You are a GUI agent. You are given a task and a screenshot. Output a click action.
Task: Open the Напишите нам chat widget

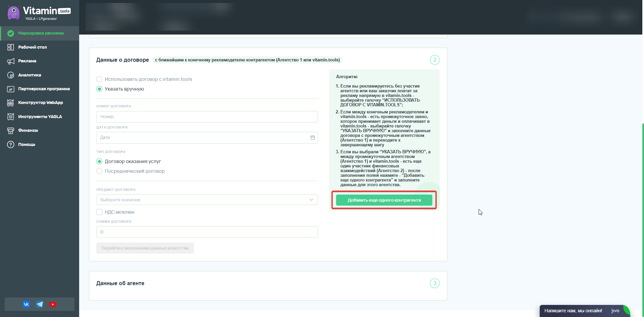click(x=584, y=311)
